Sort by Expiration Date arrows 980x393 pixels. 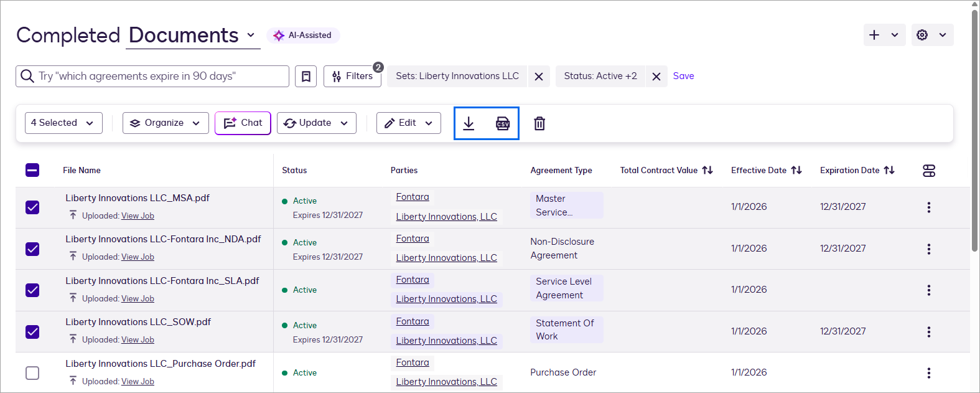tap(889, 170)
